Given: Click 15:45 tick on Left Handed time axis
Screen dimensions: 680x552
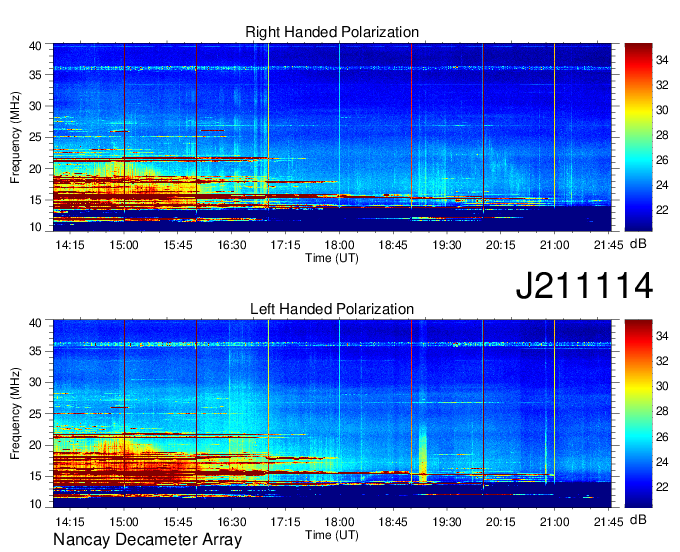Looking at the screenshot, I should 178,522.
